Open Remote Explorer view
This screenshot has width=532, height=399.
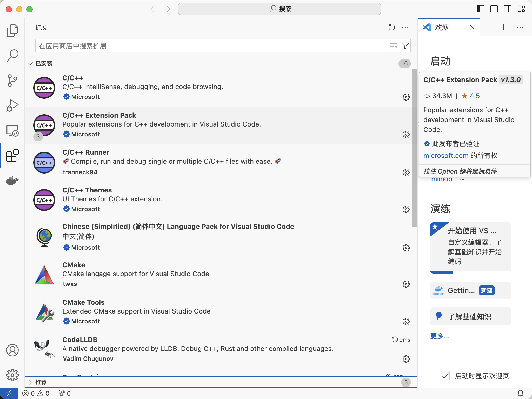coord(12,131)
